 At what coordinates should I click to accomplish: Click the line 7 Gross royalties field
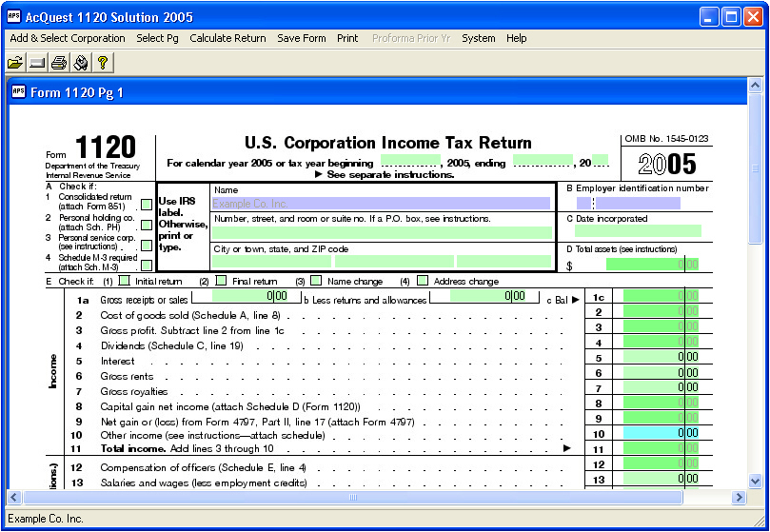click(661, 387)
